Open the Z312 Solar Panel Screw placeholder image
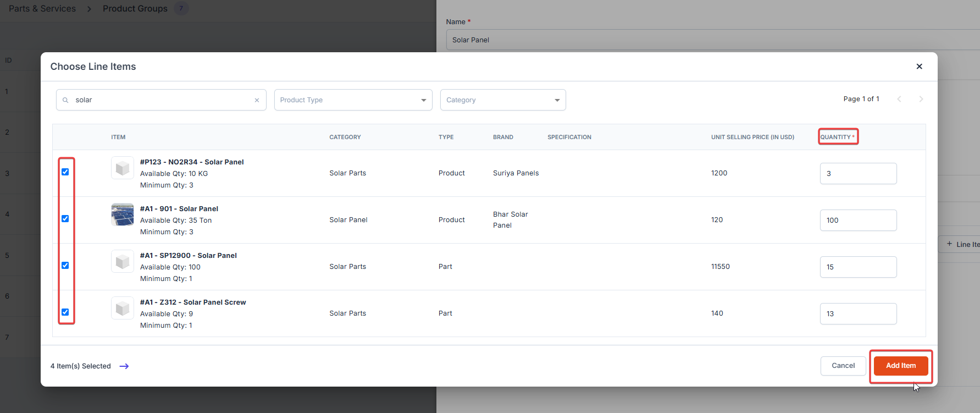This screenshot has width=980, height=413. pos(123,308)
